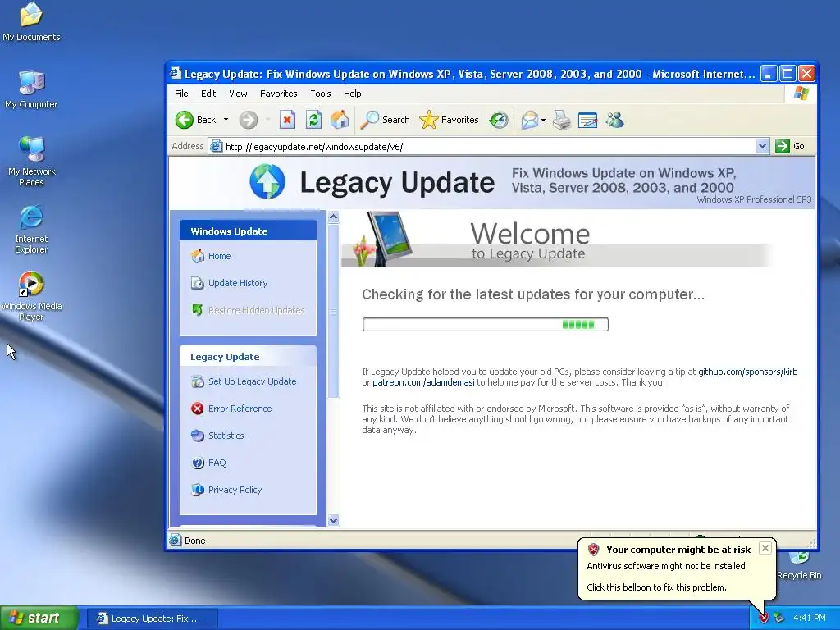Click the 'Done' status bar text
The width and height of the screenshot is (840, 630).
pyautogui.click(x=194, y=541)
